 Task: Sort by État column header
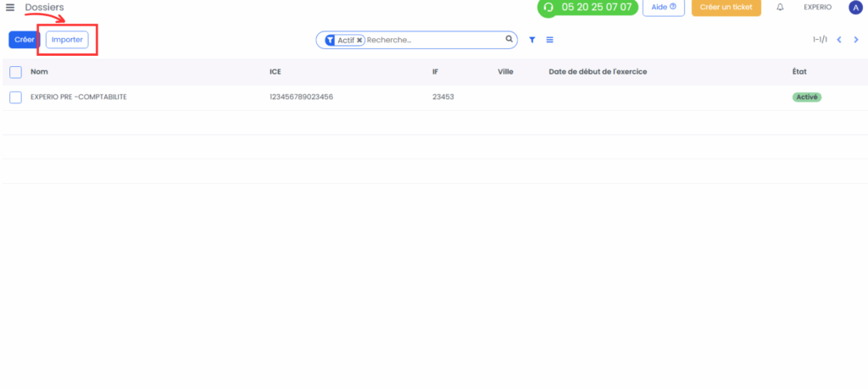800,72
